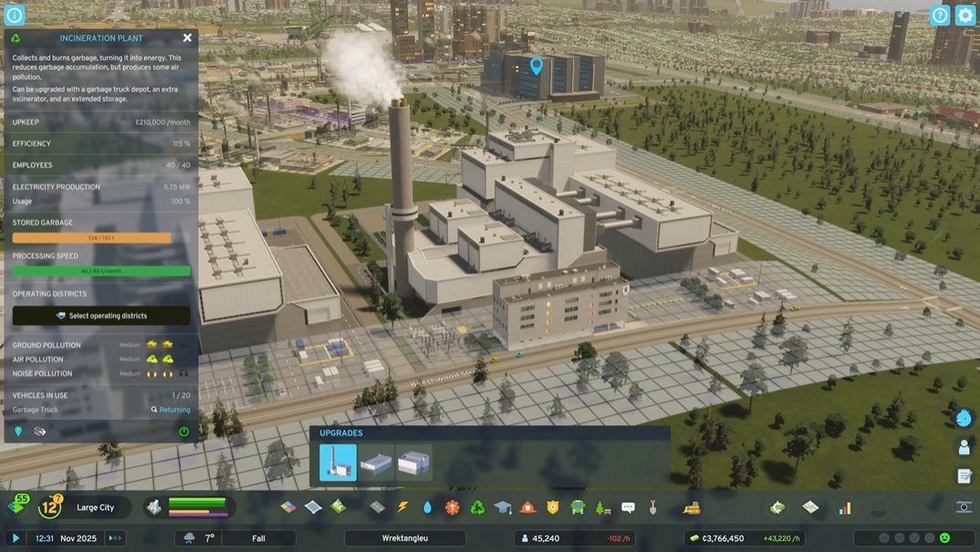Screen dimensions: 980x552
Task: Open the Fire & Rescue helmet menu
Action: click(x=527, y=507)
